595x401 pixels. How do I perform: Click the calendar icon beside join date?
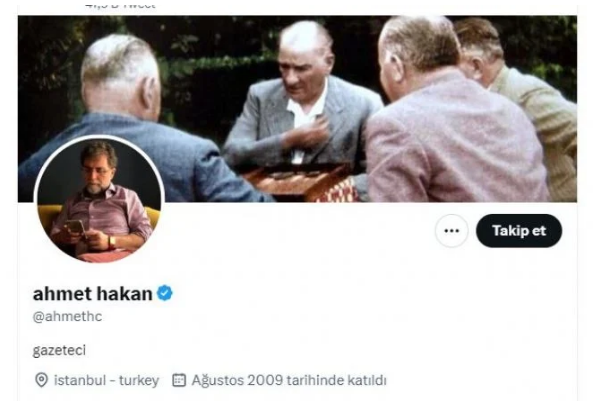tap(179, 380)
